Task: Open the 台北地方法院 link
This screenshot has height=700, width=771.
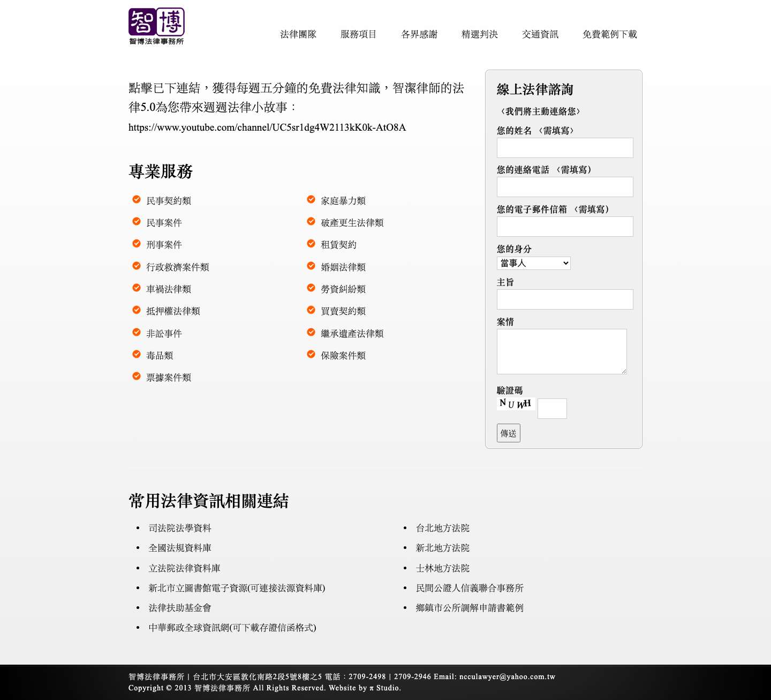Action: (x=442, y=528)
